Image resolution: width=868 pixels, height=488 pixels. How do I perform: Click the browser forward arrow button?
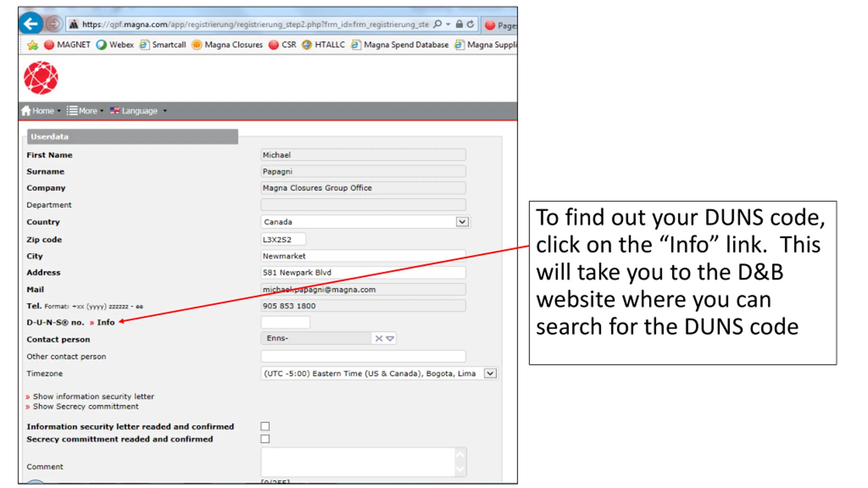(54, 24)
